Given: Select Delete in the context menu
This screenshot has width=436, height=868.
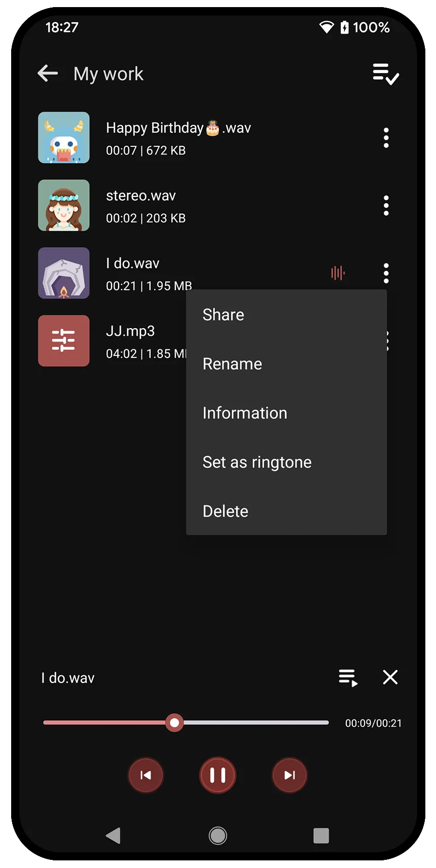Looking at the screenshot, I should 286,511.
